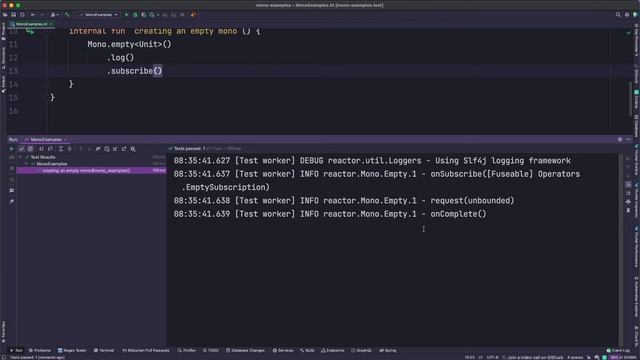The width and height of the screenshot is (640, 360).
Task: Open the Event Log button at bottom right
Action: (618, 350)
